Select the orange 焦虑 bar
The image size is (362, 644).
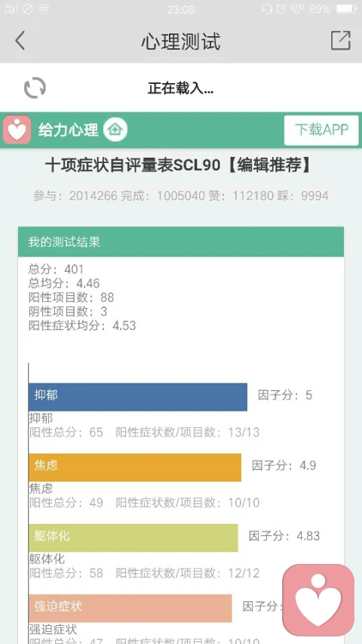pyautogui.click(x=135, y=467)
